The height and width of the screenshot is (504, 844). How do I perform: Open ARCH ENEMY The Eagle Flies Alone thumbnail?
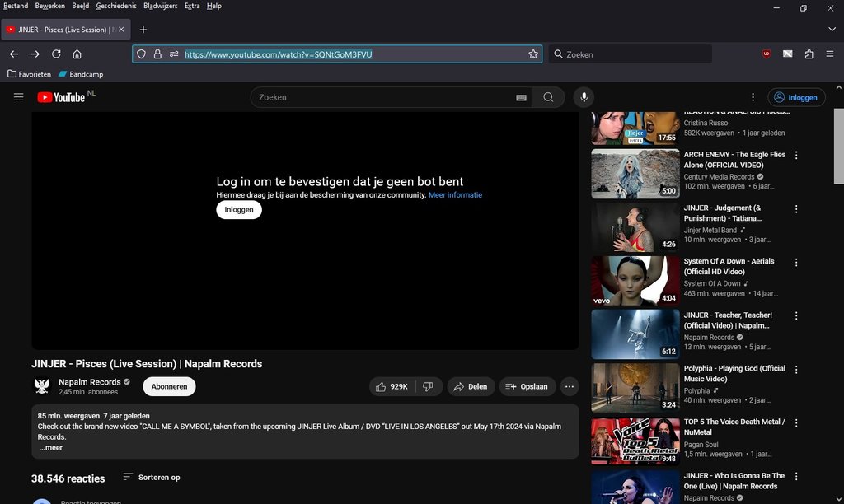[635, 174]
